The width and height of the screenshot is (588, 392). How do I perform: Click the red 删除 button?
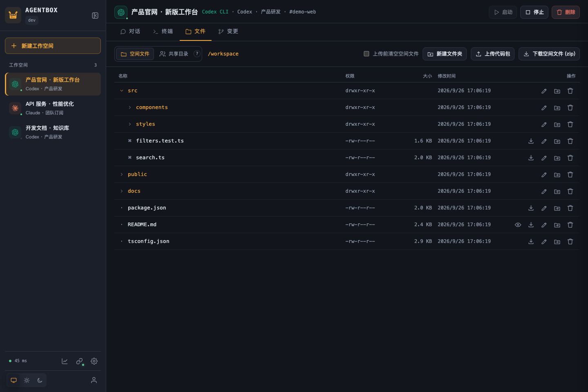(x=566, y=12)
